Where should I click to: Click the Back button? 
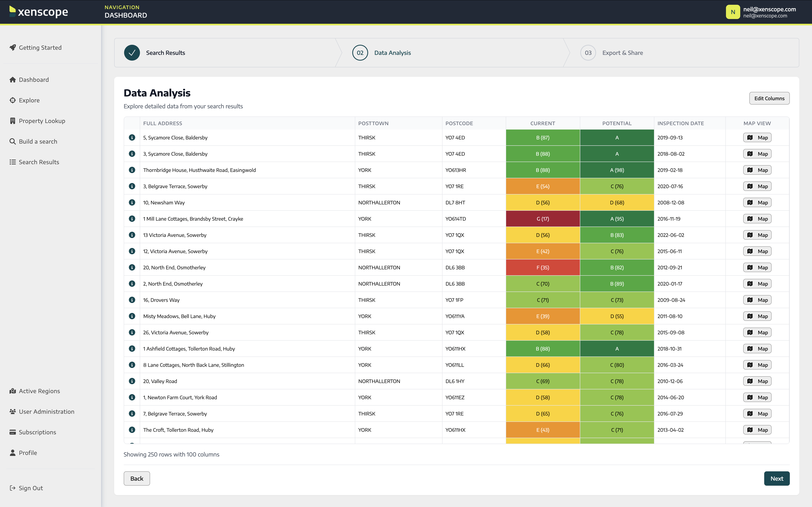[137, 478]
